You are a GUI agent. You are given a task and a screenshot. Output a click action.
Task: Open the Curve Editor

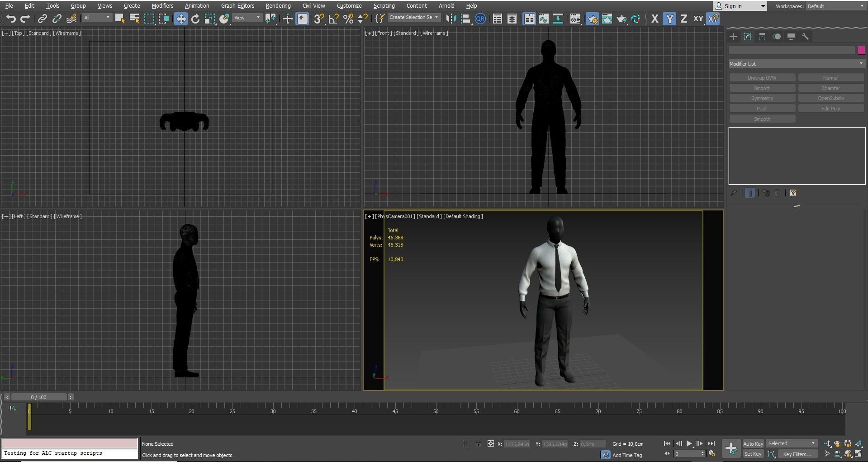pos(544,19)
